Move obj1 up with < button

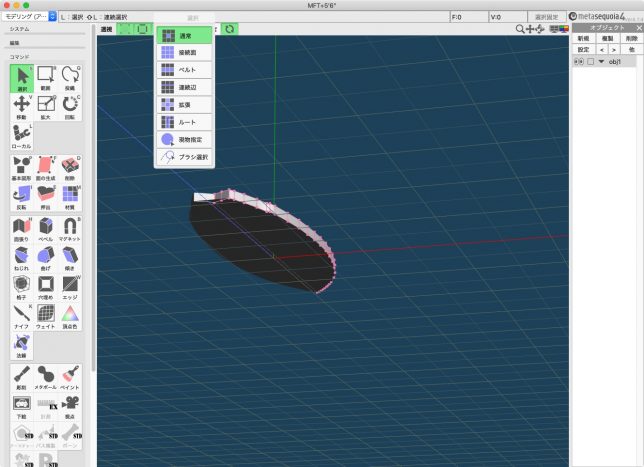click(602, 50)
